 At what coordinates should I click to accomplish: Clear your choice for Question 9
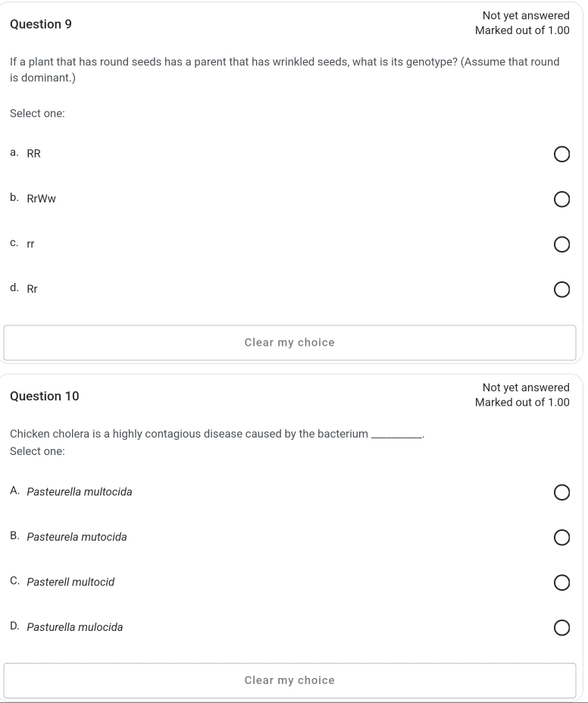click(x=289, y=342)
